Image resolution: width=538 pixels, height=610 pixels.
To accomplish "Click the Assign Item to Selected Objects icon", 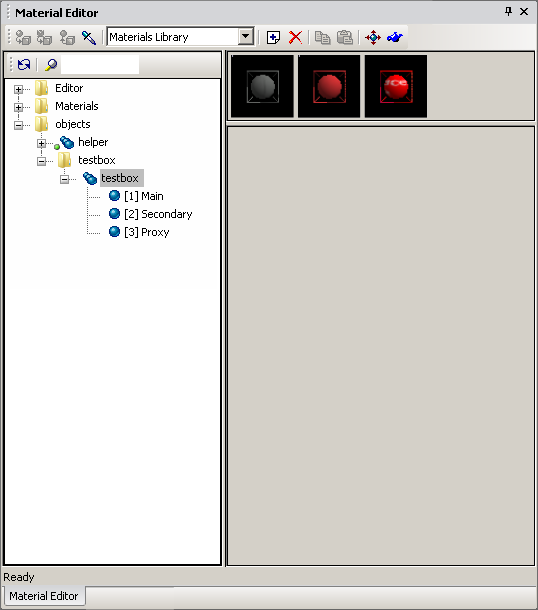I will coord(23,37).
